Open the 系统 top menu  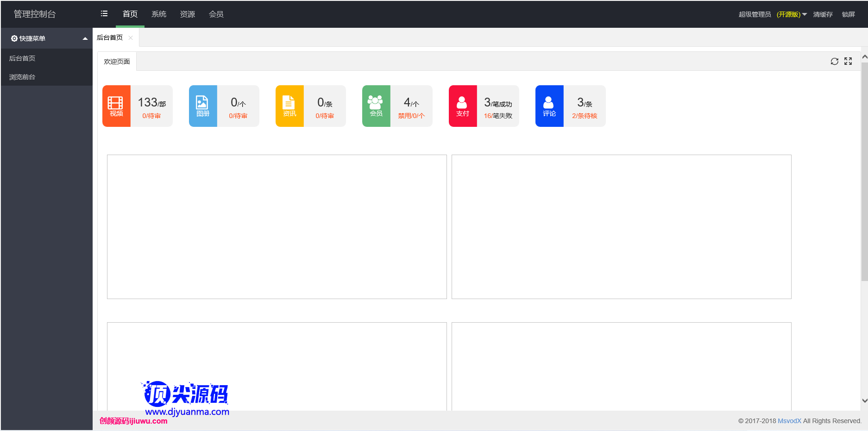tap(159, 14)
